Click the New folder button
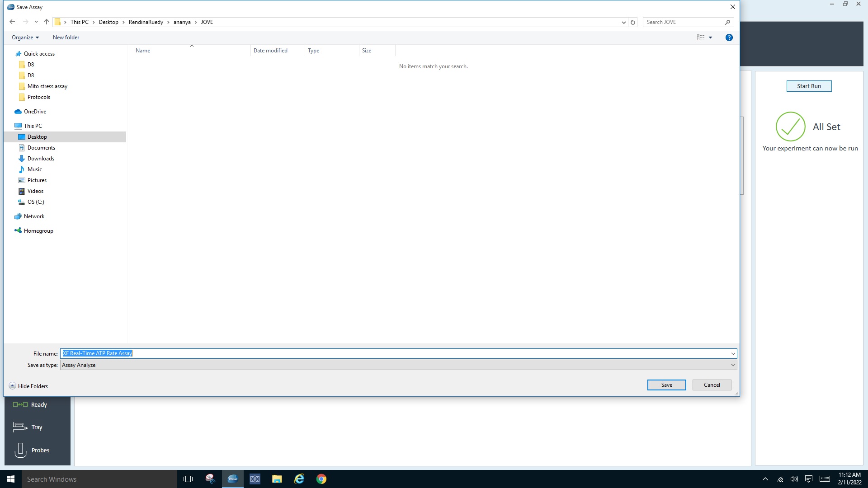The image size is (868, 488). click(x=66, y=38)
